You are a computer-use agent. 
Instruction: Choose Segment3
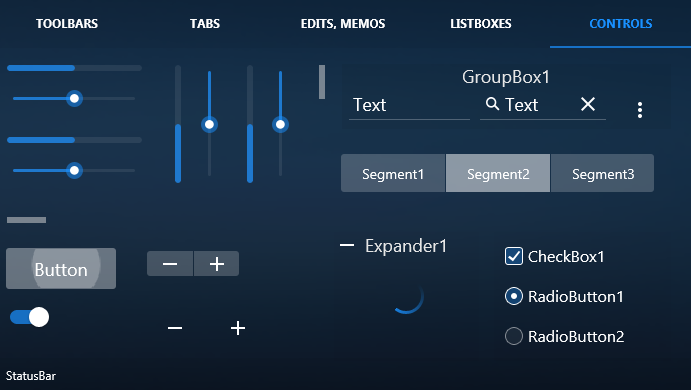point(602,173)
